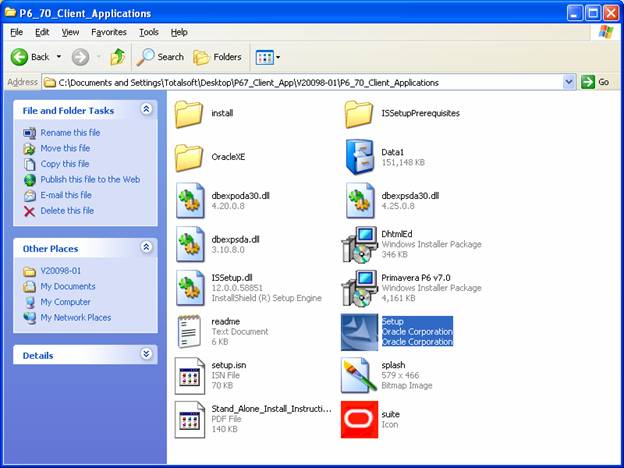Click the Publish to Web globe icon

[29, 180]
